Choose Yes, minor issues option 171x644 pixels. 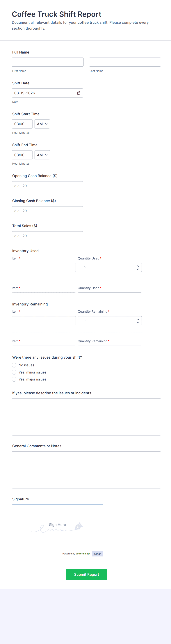[14, 372]
